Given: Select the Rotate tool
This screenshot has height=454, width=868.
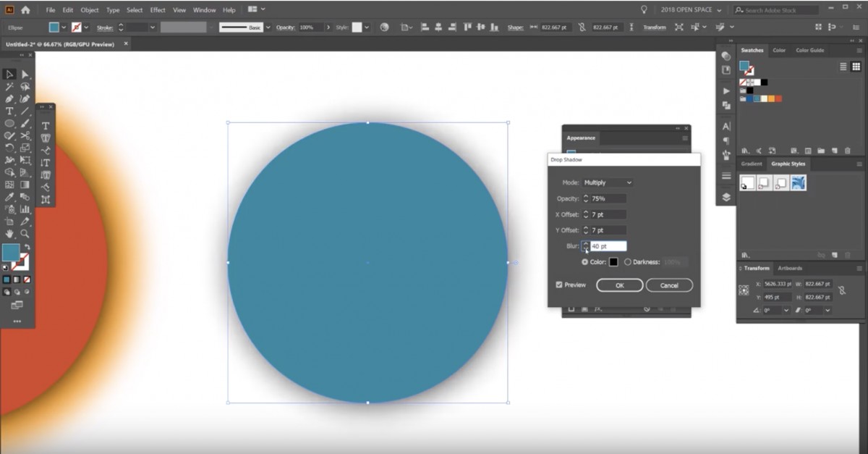Looking at the screenshot, I should pos(9,148).
